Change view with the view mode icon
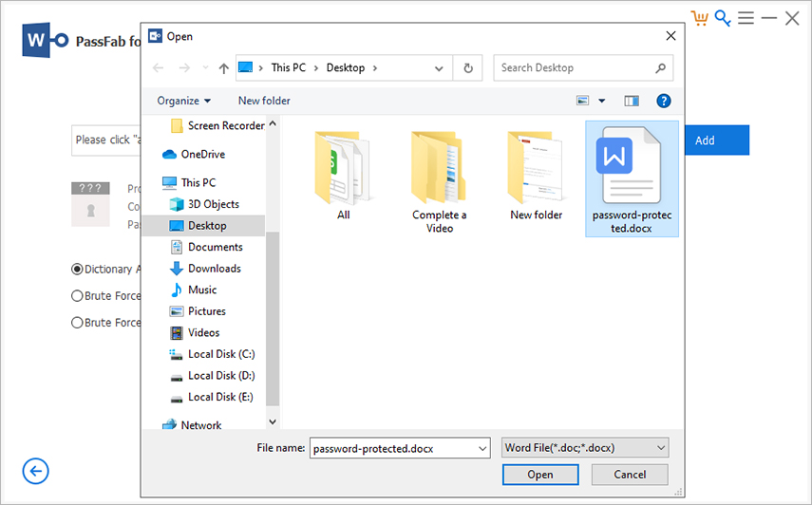Viewport: 812px width, 505px height. pos(582,101)
